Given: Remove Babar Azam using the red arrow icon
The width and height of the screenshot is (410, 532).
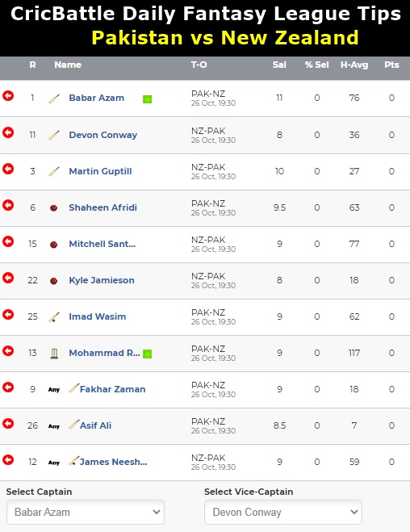Looking at the screenshot, I should click(8, 96).
